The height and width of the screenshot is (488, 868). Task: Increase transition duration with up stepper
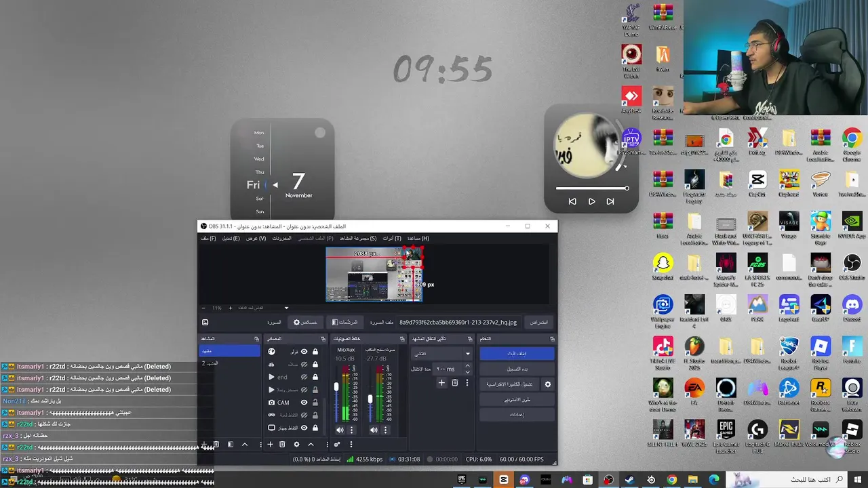pos(467,365)
